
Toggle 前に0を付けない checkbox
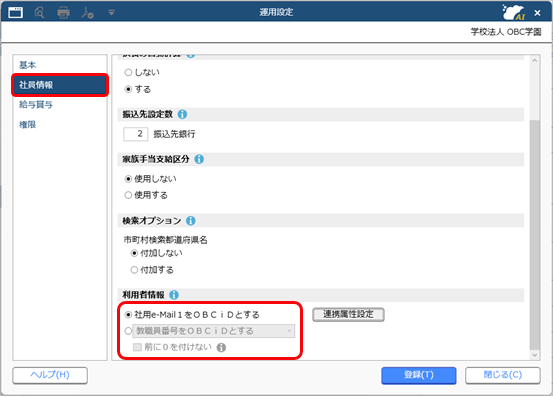pyautogui.click(x=137, y=347)
